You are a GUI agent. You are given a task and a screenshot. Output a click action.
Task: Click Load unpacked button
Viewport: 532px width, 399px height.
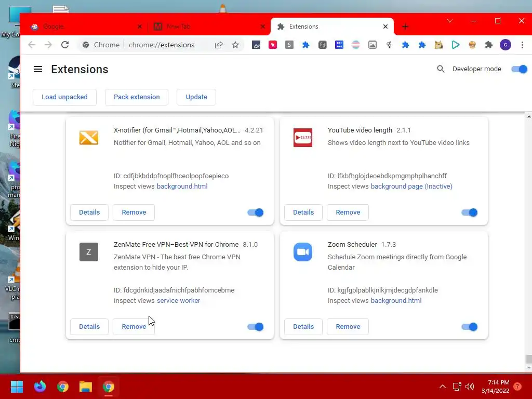click(64, 97)
